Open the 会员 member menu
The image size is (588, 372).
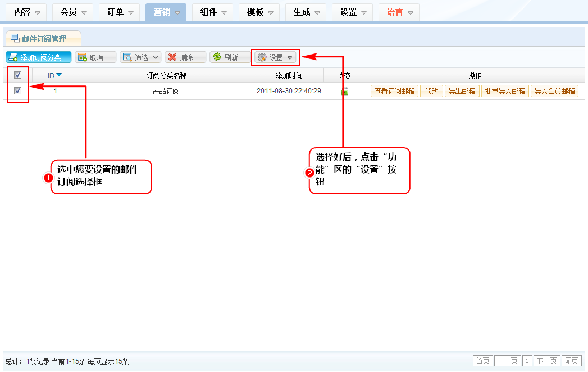(73, 12)
